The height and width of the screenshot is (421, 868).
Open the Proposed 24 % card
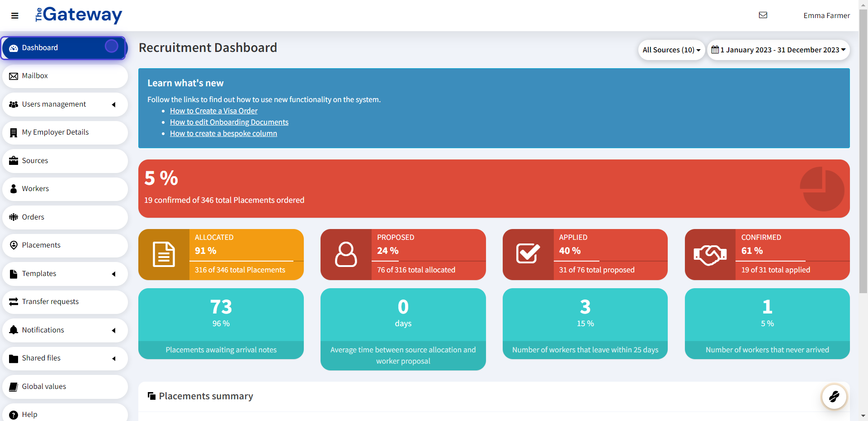click(403, 254)
